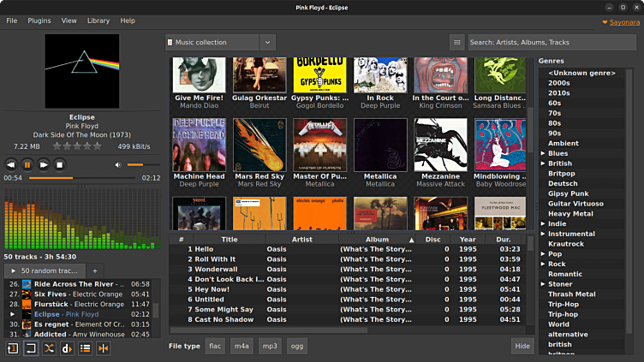Go back to the previous track
644x362 pixels.
(10, 164)
